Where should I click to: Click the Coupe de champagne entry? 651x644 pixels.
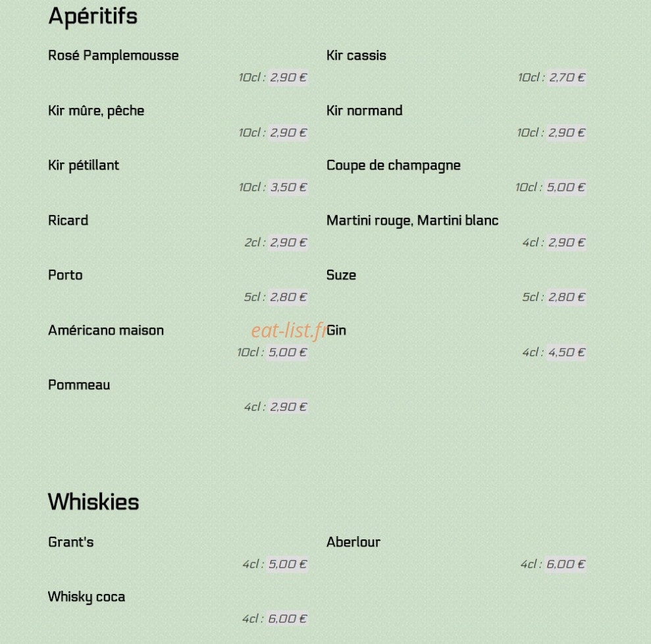(394, 166)
